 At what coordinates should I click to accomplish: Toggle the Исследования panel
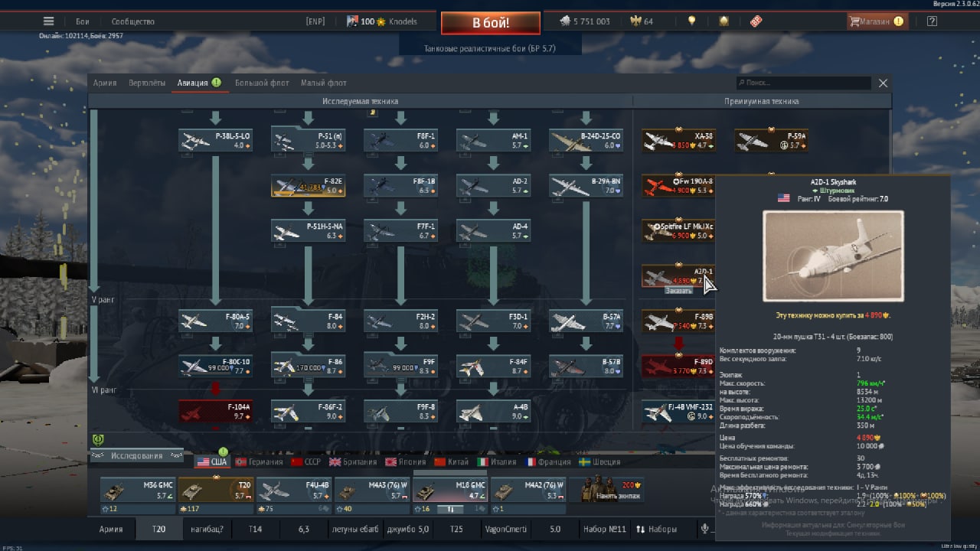[136, 456]
